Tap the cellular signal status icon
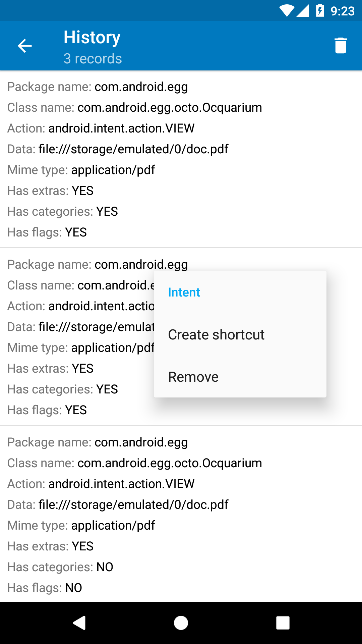This screenshot has height=644, width=362. point(302,11)
